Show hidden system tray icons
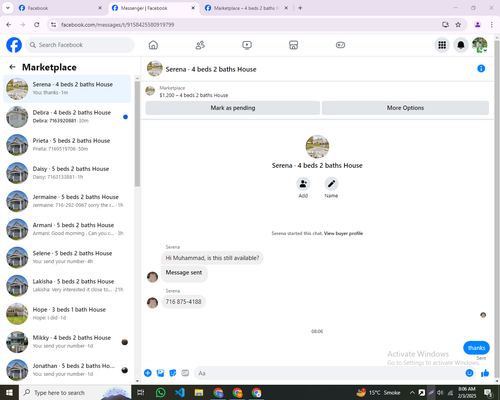 point(412,392)
